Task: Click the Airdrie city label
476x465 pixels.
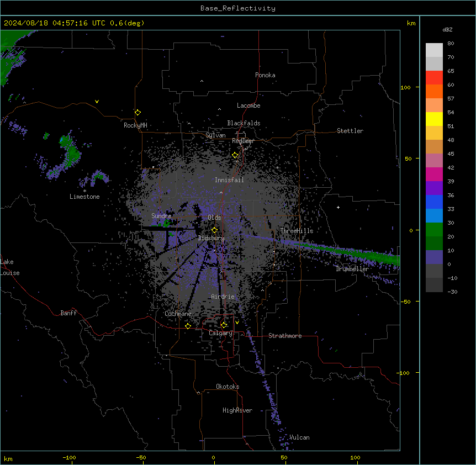Action: point(223,297)
